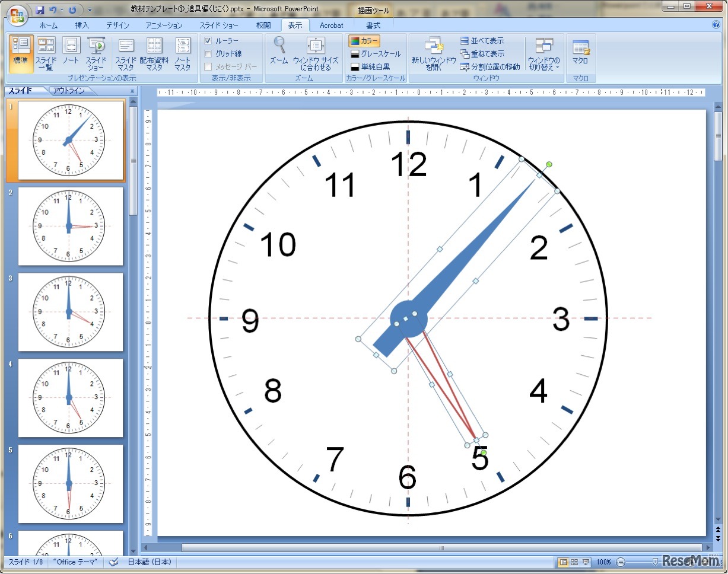Click the zoom out minus button

click(x=621, y=562)
